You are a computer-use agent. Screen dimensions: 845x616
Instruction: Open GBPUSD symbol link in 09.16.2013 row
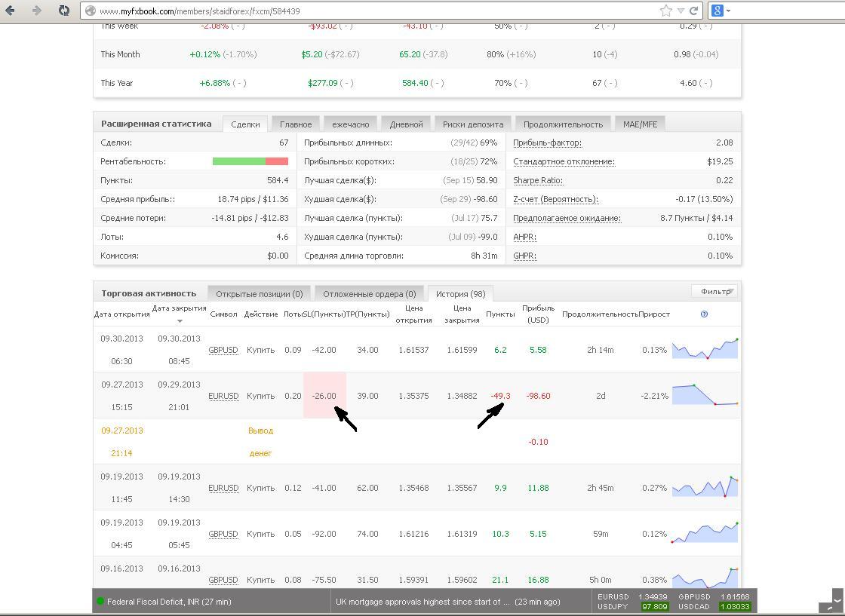coord(223,580)
